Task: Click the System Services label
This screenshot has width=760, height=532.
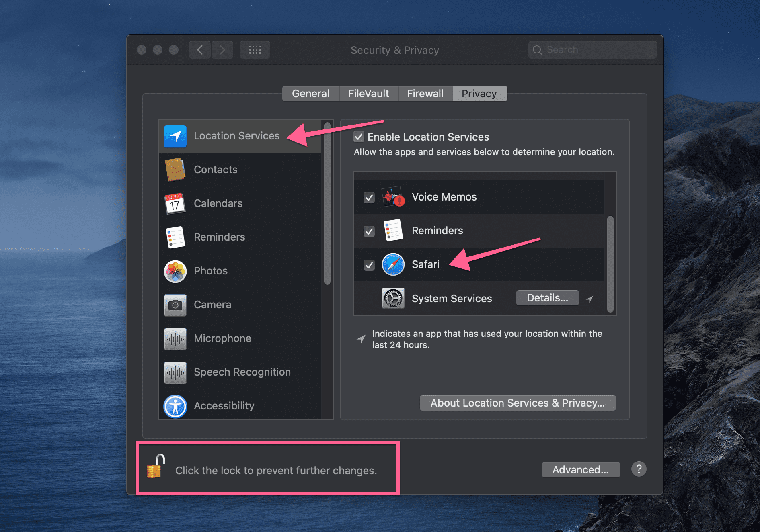Action: [x=452, y=299]
